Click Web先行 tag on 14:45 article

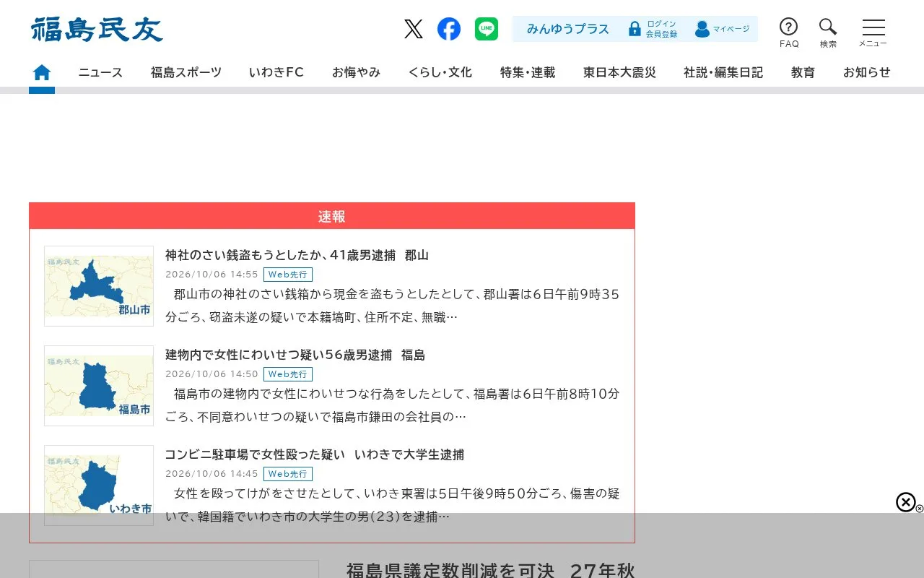pos(288,474)
